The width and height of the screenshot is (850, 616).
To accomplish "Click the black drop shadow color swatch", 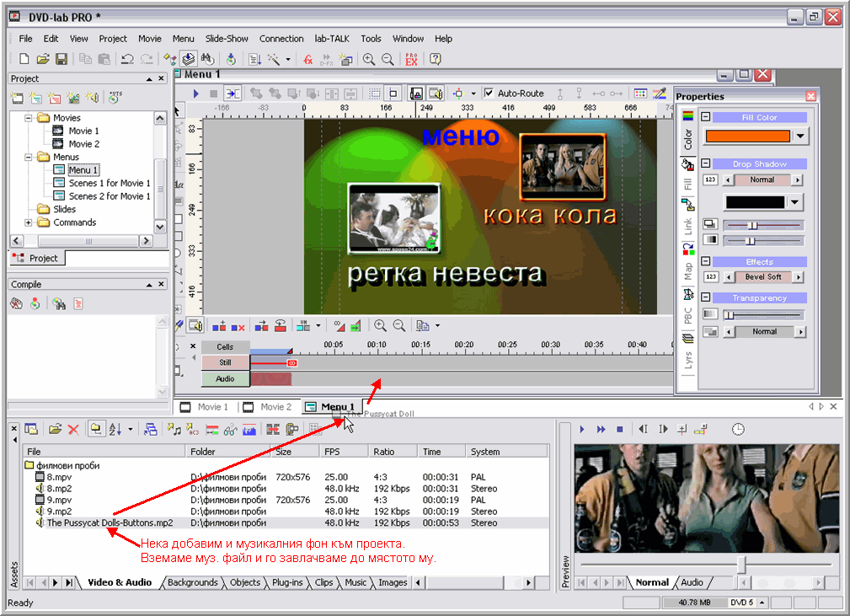I will (x=755, y=202).
